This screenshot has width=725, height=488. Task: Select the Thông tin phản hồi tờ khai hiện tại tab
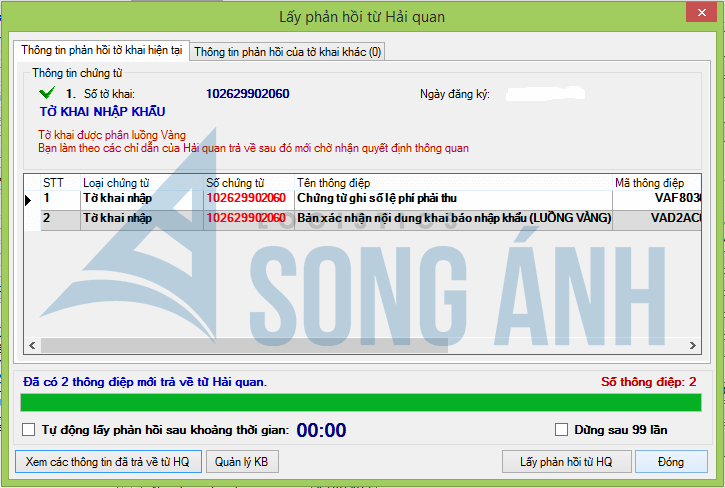(101, 50)
